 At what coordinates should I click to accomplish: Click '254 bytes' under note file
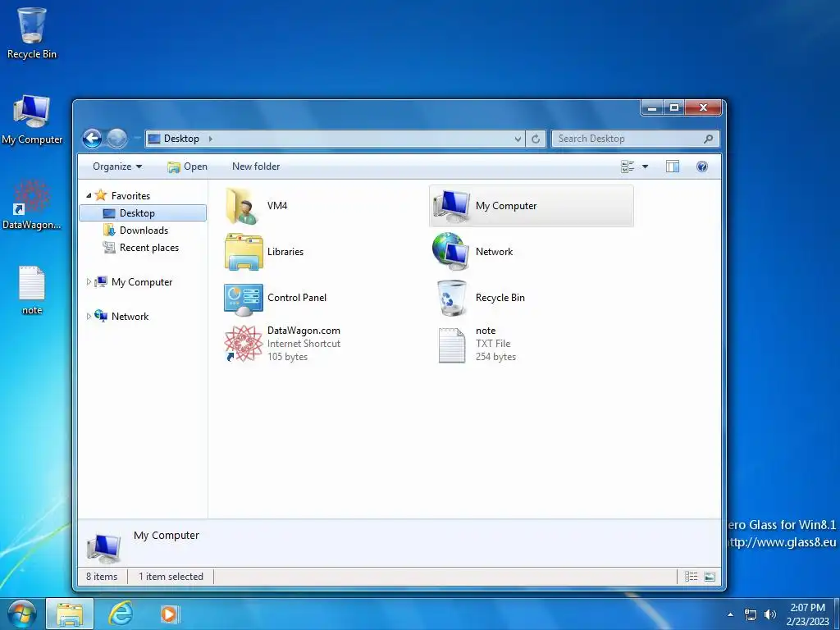coord(495,357)
